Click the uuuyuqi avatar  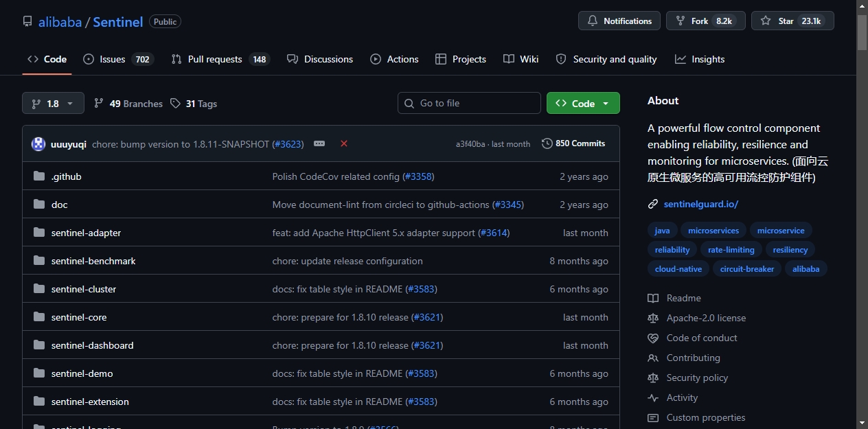[38, 144]
